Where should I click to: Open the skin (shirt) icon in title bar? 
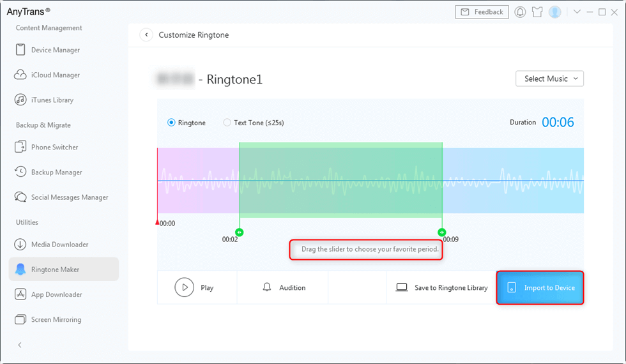point(537,12)
